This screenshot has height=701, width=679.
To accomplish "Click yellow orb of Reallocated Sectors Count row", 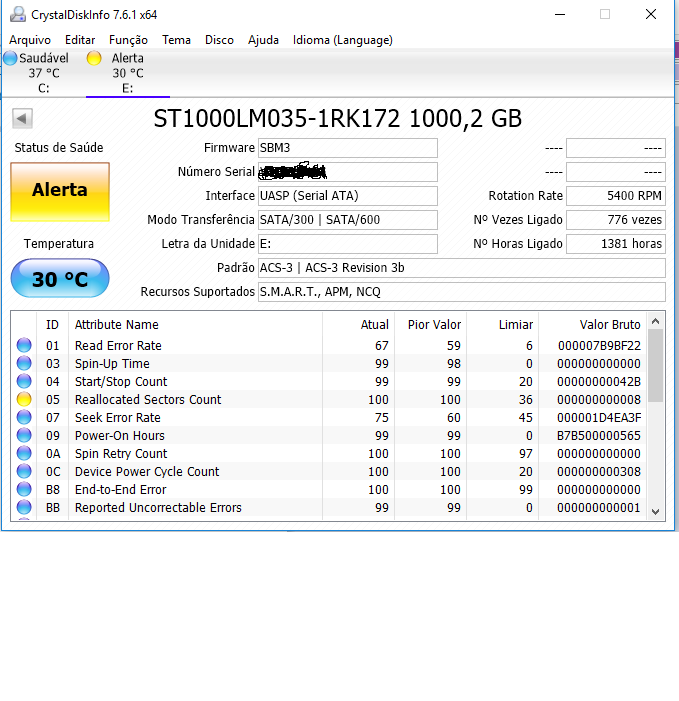I will [x=24, y=399].
